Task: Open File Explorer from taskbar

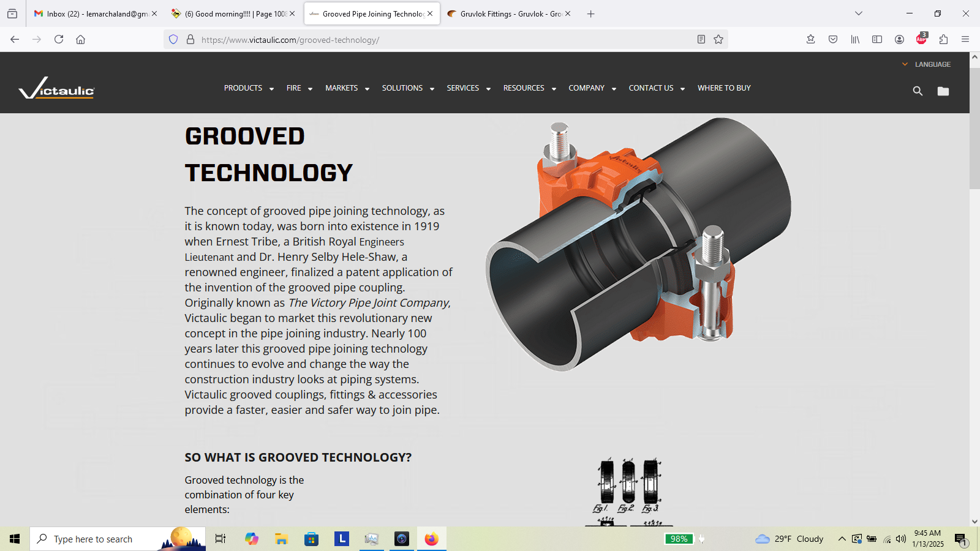Action: point(281,539)
